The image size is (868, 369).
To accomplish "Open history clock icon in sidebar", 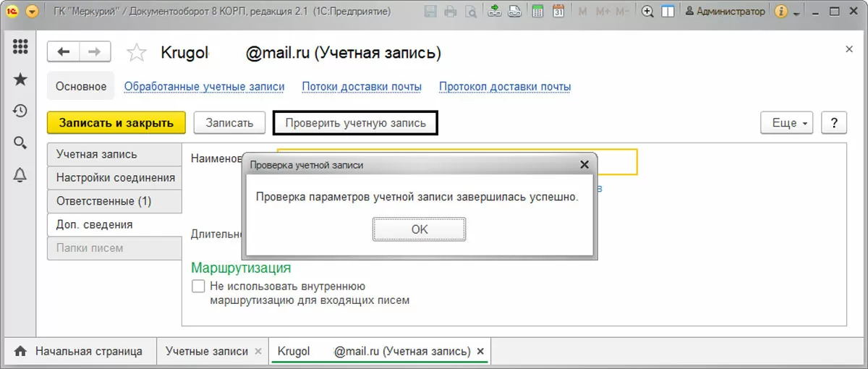I will click(20, 111).
